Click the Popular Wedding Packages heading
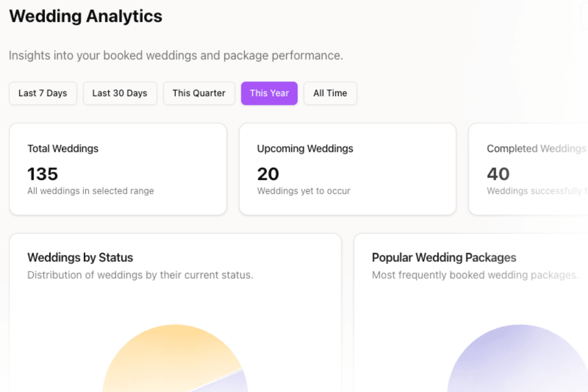The height and width of the screenshot is (392, 588). pos(444,258)
